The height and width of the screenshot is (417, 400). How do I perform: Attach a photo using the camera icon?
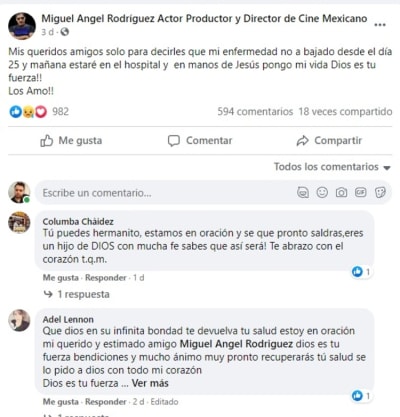point(341,192)
